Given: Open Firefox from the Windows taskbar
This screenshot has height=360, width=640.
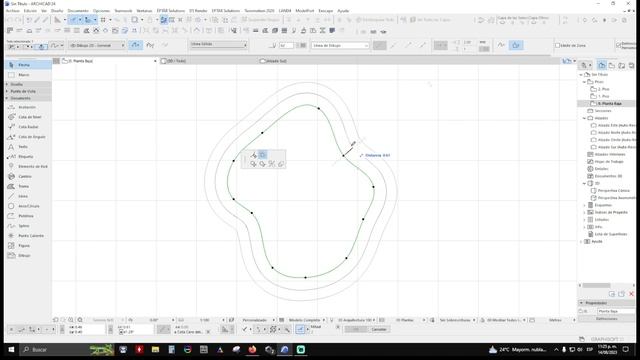Looking at the screenshot, I should pyautogui.click(x=252, y=349).
